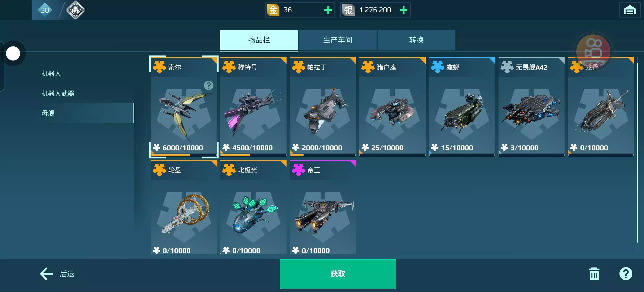Select the 帝王 mothership card
The image size is (644, 292).
click(x=323, y=207)
